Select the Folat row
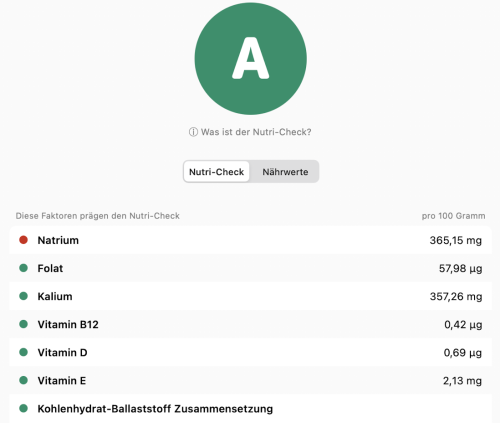Screen dimensions: 500x423 click(x=250, y=268)
